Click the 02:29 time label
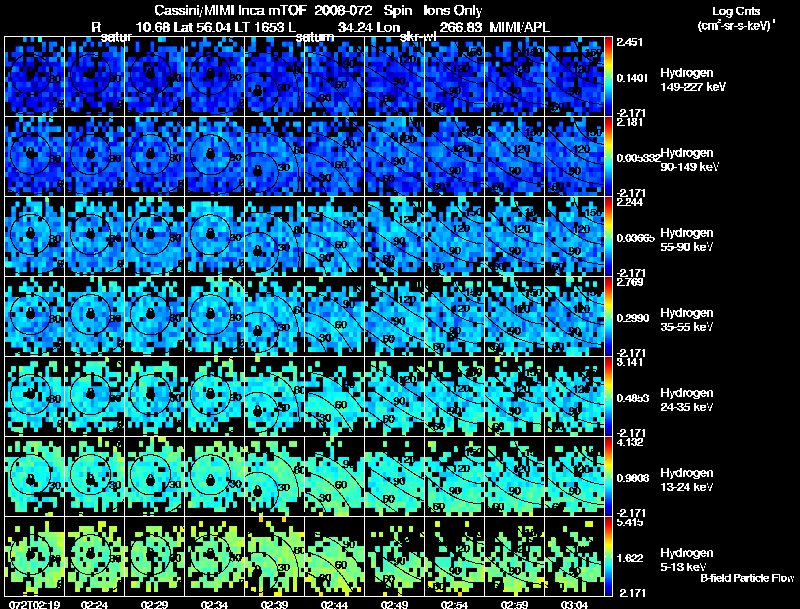This screenshot has height=609, width=800. pyautogui.click(x=154, y=604)
